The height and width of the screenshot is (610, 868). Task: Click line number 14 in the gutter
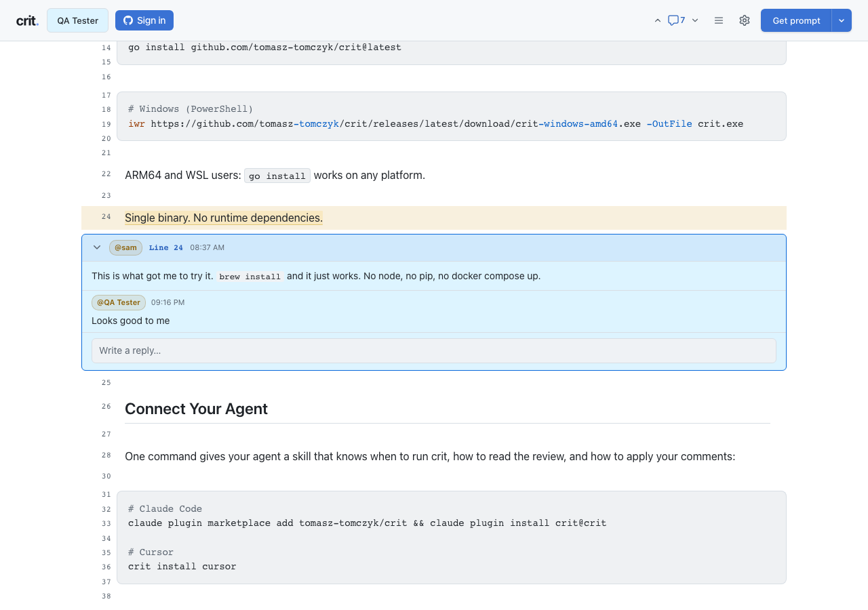pos(106,47)
